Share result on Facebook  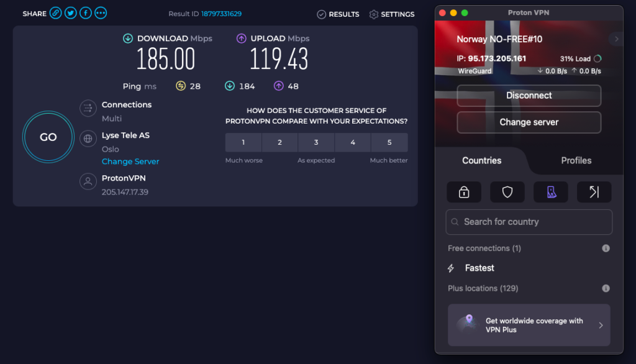tap(86, 14)
